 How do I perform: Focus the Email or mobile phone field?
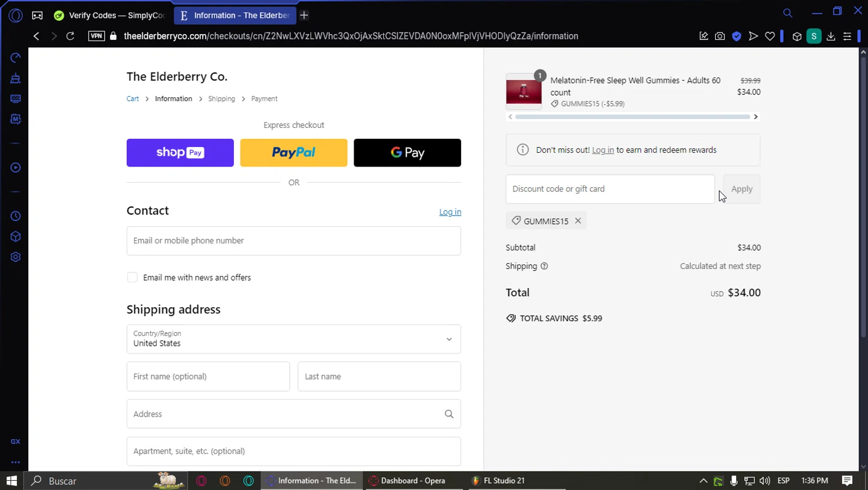pyautogui.click(x=294, y=241)
